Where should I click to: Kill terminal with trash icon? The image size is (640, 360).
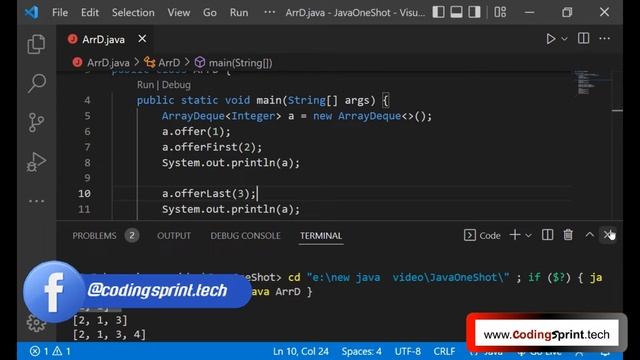tap(568, 235)
